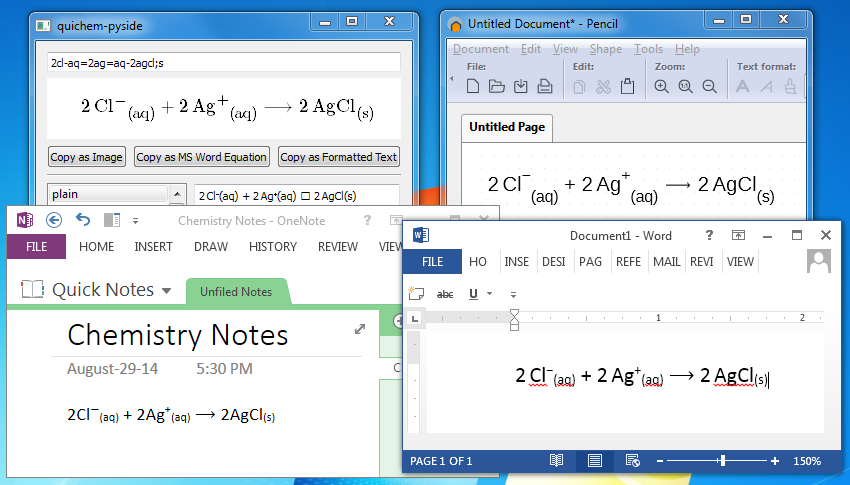The height and width of the screenshot is (485, 850).
Task: Open the VIEW tab in Word
Action: 740,262
